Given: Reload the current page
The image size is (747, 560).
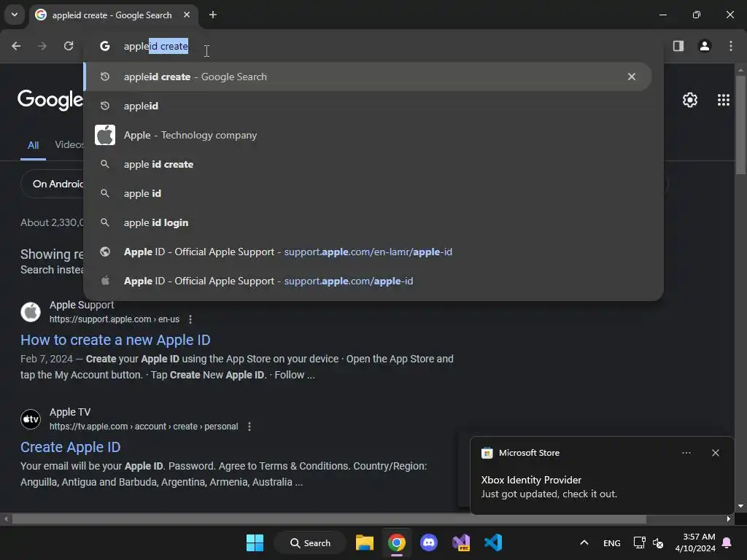Looking at the screenshot, I should pyautogui.click(x=69, y=46).
